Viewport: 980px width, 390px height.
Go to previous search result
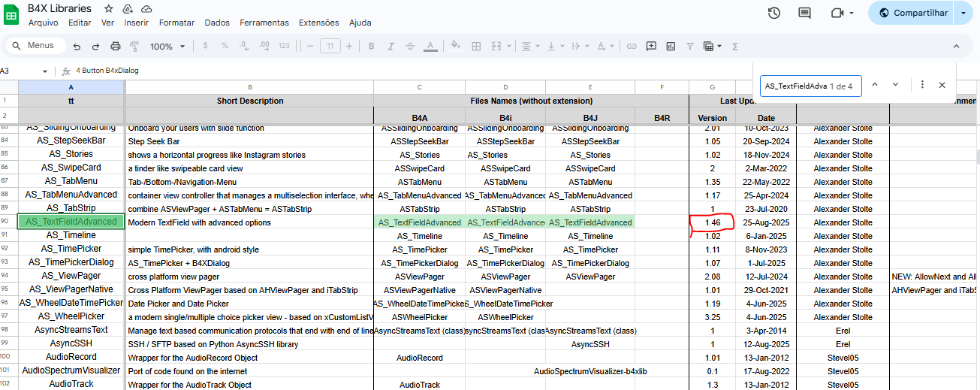(x=875, y=85)
